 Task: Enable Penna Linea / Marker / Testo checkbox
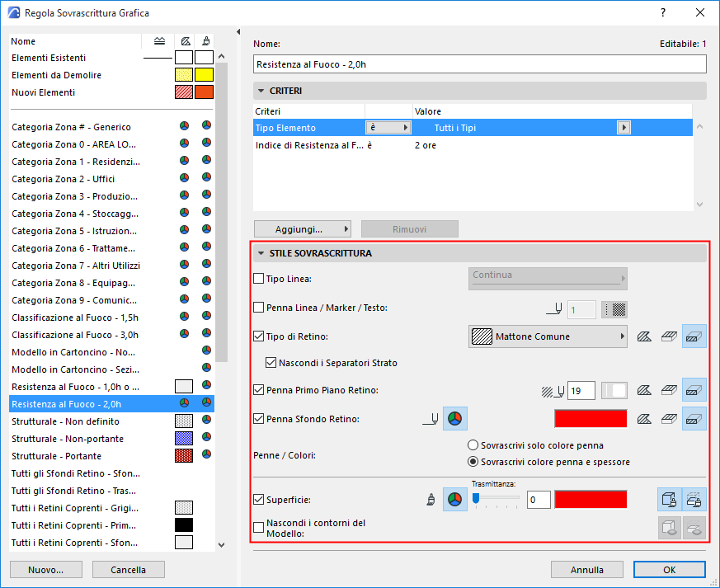[x=258, y=308]
